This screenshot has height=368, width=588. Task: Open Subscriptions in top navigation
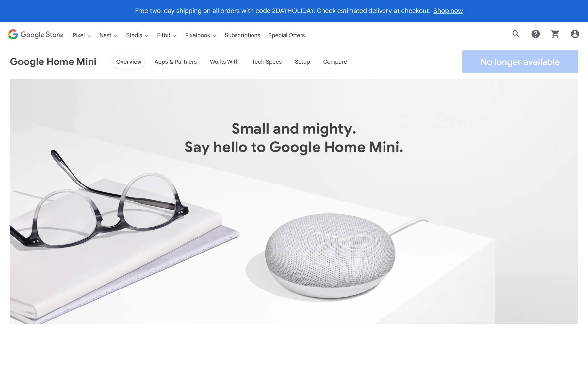[x=242, y=35]
